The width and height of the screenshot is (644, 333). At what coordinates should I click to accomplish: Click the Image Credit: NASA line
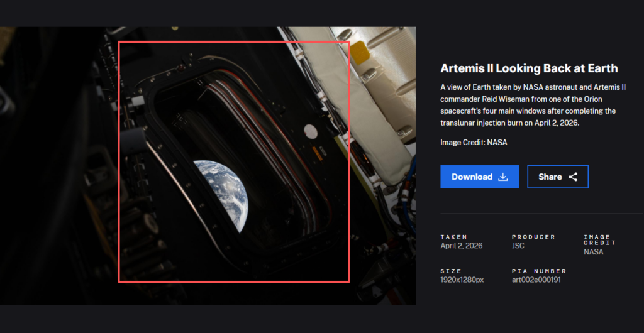(474, 143)
